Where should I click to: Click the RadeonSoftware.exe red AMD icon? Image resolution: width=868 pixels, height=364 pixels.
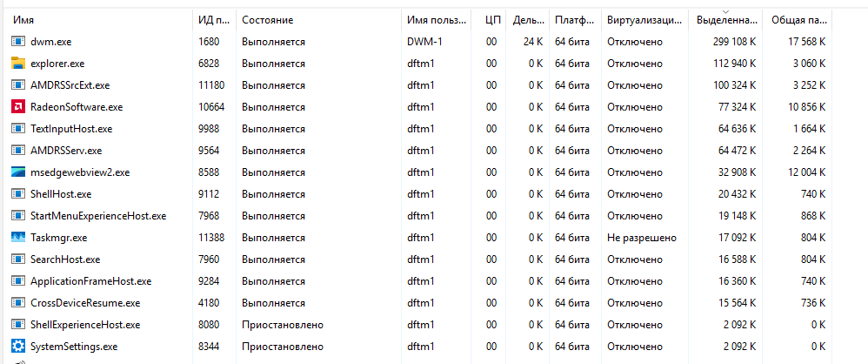(x=18, y=107)
